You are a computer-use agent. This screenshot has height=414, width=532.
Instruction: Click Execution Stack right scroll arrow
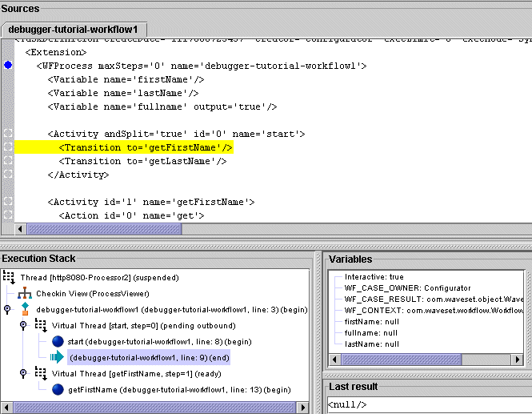pyautogui.click(x=303, y=408)
